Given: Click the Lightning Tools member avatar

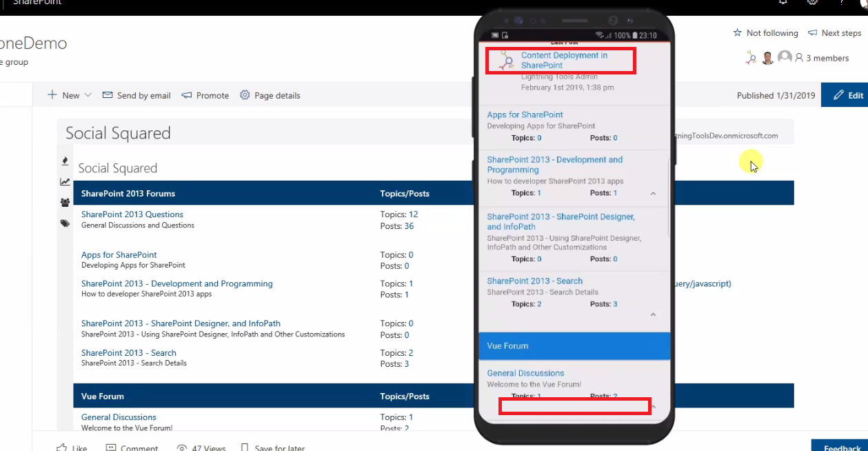Looking at the screenshot, I should tap(751, 58).
